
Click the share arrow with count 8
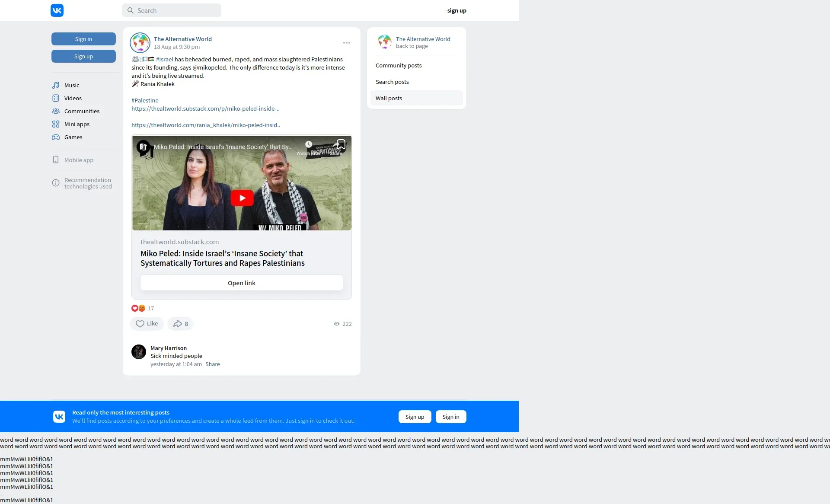[x=180, y=324]
